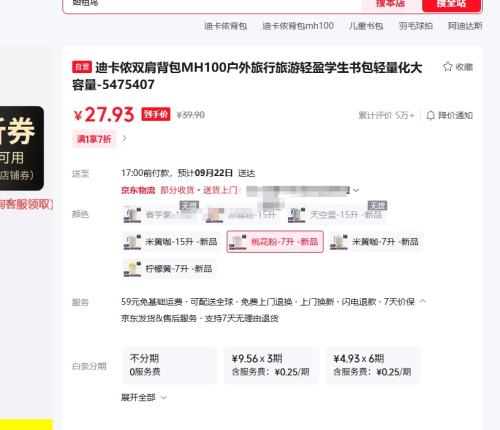
Task: Click the 白条分期 label
Action: (89, 366)
